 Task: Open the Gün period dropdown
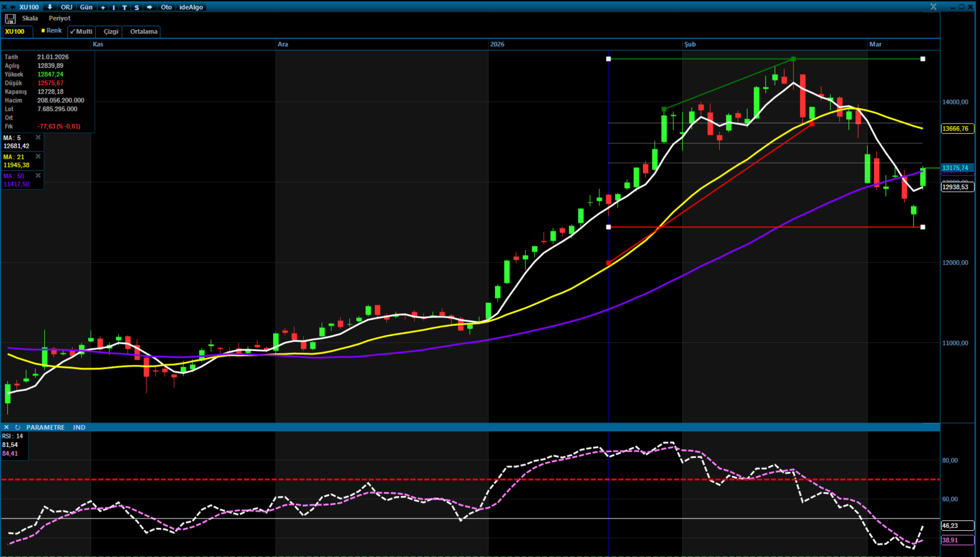pos(86,7)
